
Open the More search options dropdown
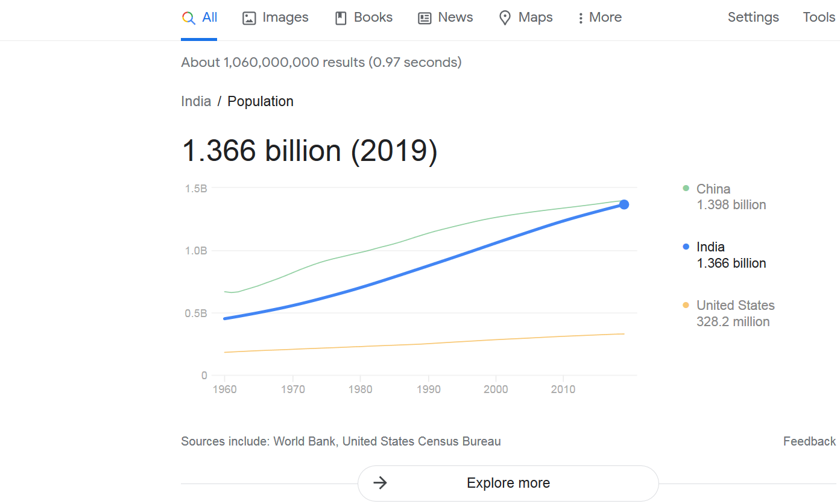tap(599, 17)
